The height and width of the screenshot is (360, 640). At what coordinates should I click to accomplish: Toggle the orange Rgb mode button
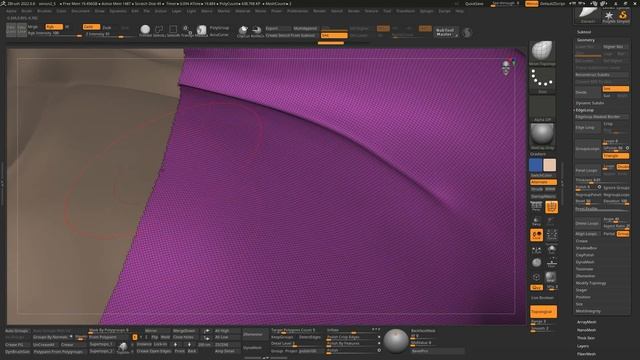(x=53, y=27)
